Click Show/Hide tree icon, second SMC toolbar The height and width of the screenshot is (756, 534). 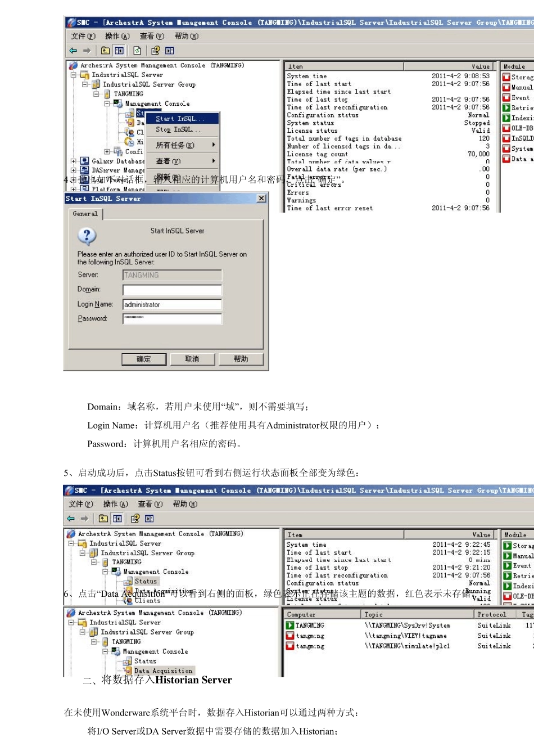[117, 519]
